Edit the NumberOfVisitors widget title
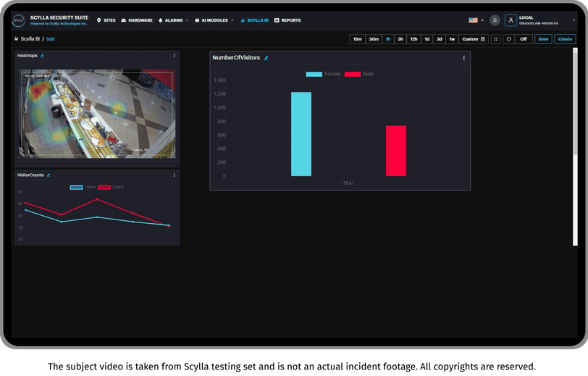The width and height of the screenshot is (588, 376). click(x=266, y=58)
